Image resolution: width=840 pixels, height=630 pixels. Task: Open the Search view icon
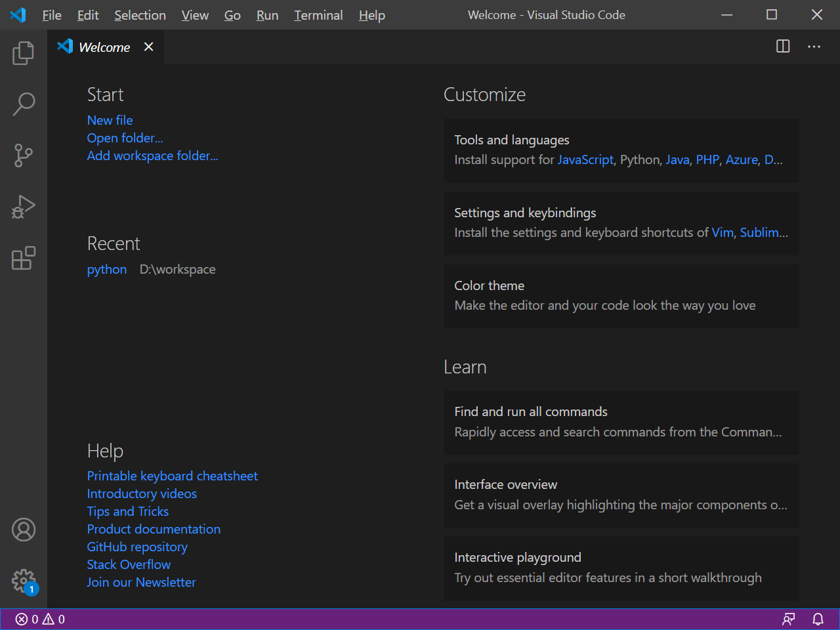click(24, 104)
